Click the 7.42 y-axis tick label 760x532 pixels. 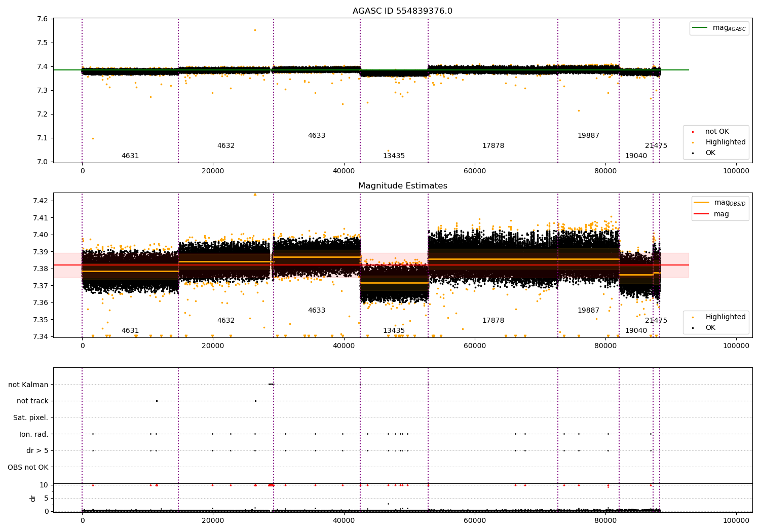(x=41, y=201)
